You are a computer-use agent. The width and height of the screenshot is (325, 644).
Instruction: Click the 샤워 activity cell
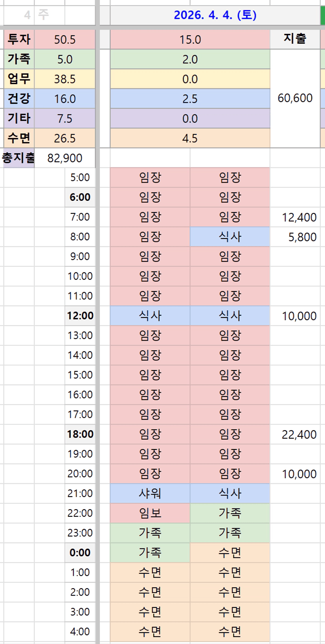150,494
